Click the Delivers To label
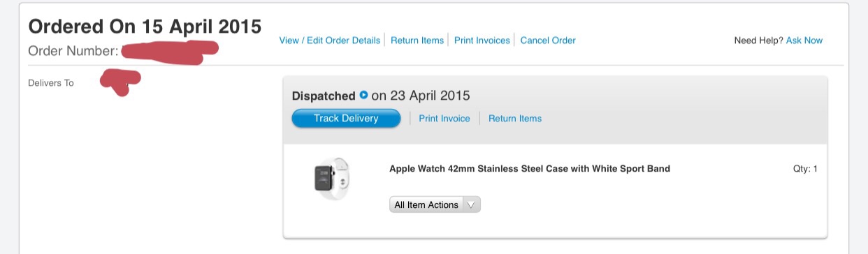This screenshot has width=868, height=254. click(51, 83)
